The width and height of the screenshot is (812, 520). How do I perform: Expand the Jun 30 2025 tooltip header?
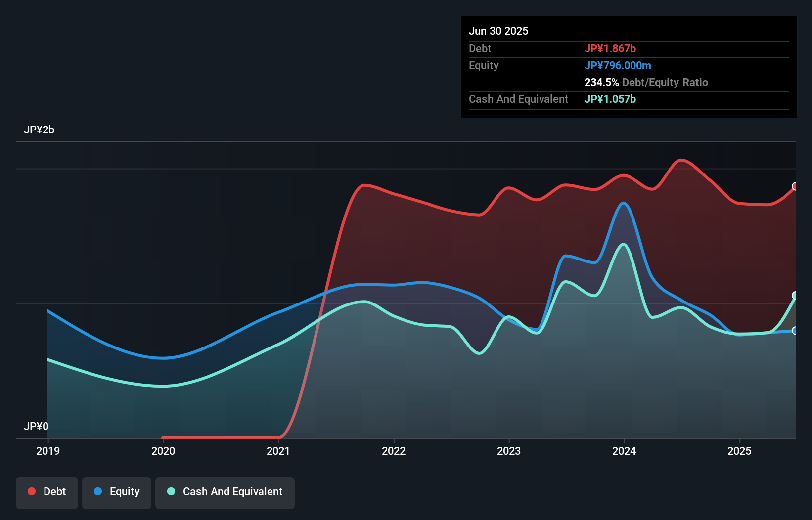coord(498,31)
